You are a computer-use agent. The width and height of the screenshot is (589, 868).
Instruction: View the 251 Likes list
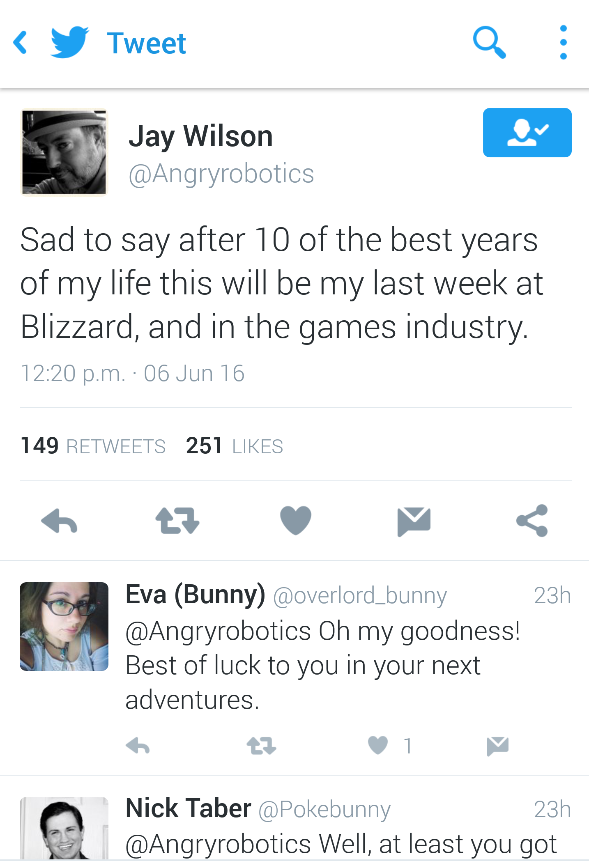click(x=235, y=446)
